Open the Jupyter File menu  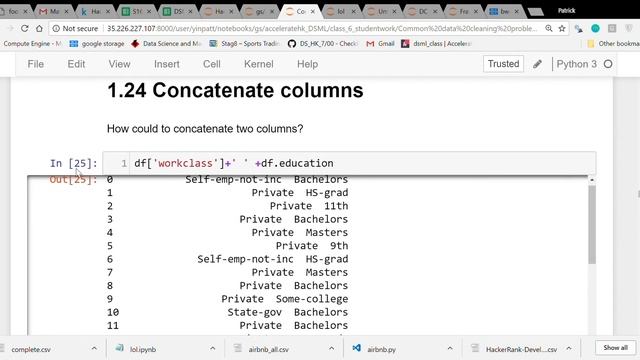click(36, 64)
